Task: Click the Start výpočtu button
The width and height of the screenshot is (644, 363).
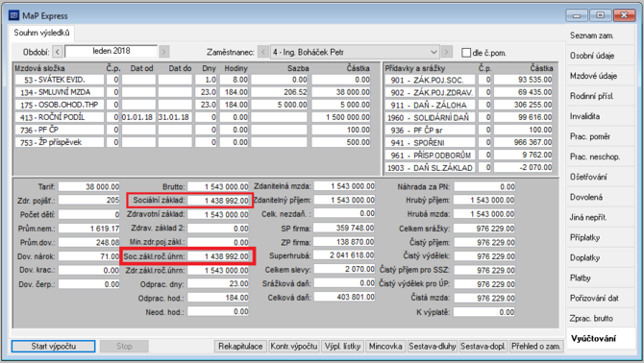Action: tap(54, 346)
